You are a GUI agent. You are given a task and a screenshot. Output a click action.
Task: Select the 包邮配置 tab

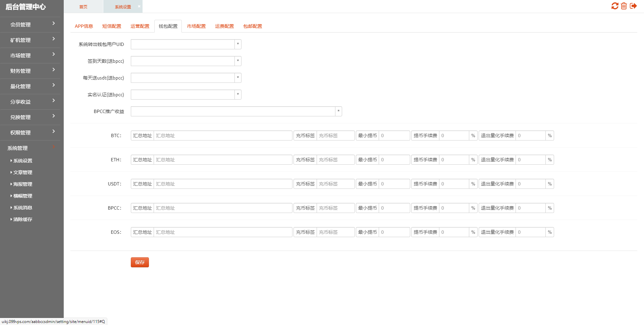click(x=253, y=26)
